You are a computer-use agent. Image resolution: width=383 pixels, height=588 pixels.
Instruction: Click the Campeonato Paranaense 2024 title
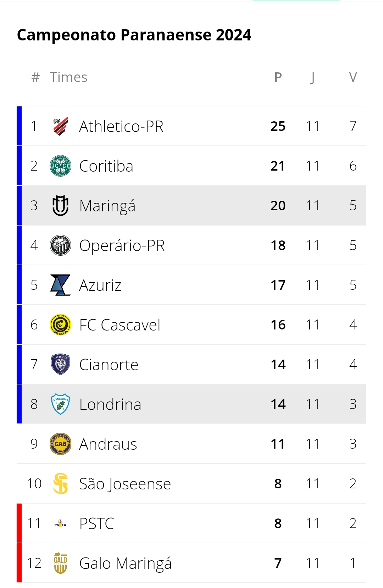coord(134,35)
